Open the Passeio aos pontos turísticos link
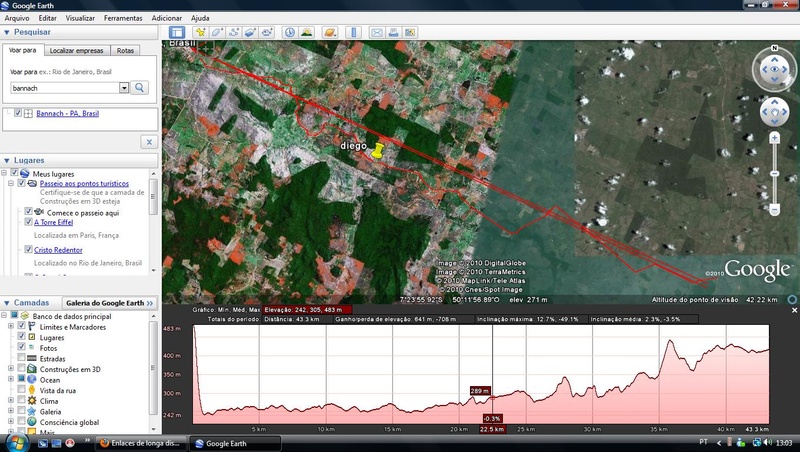The image size is (800, 452). pyautogui.click(x=84, y=183)
